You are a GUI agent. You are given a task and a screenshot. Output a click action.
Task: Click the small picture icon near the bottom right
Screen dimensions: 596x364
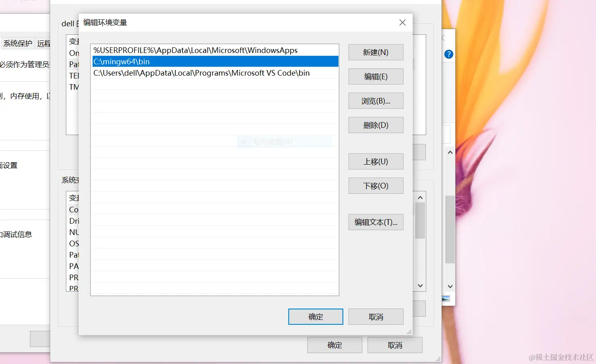point(446,298)
